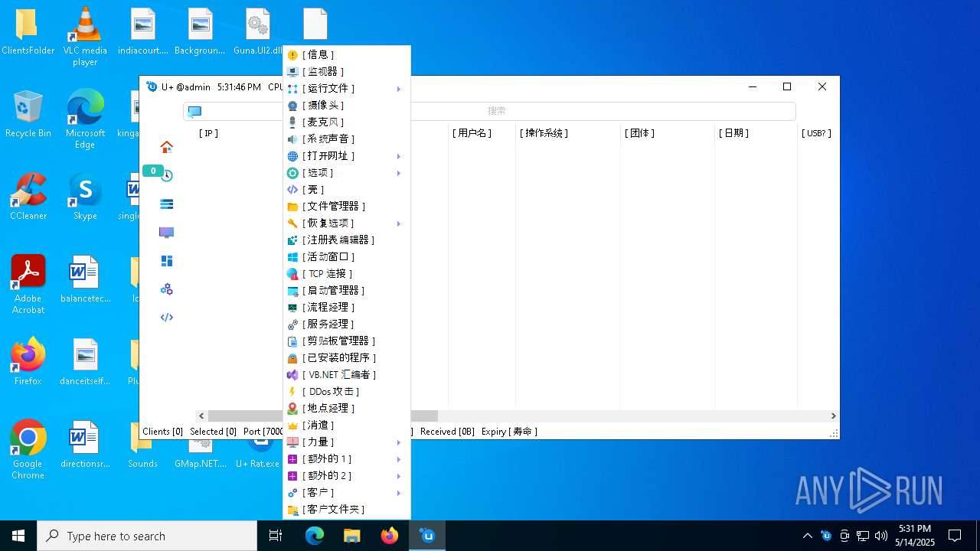The width and height of the screenshot is (980, 551).
Task: Select the list rows icon in sidebar
Action: pyautogui.click(x=166, y=204)
